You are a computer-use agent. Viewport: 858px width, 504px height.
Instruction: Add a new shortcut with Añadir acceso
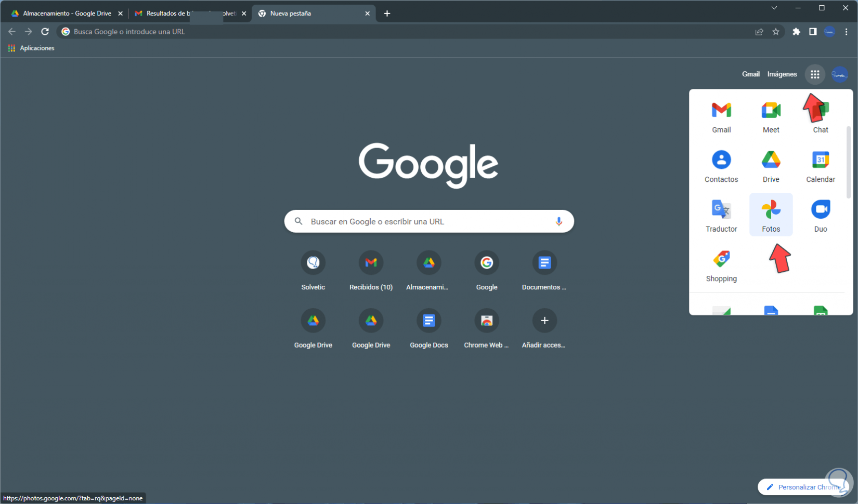[x=544, y=329]
